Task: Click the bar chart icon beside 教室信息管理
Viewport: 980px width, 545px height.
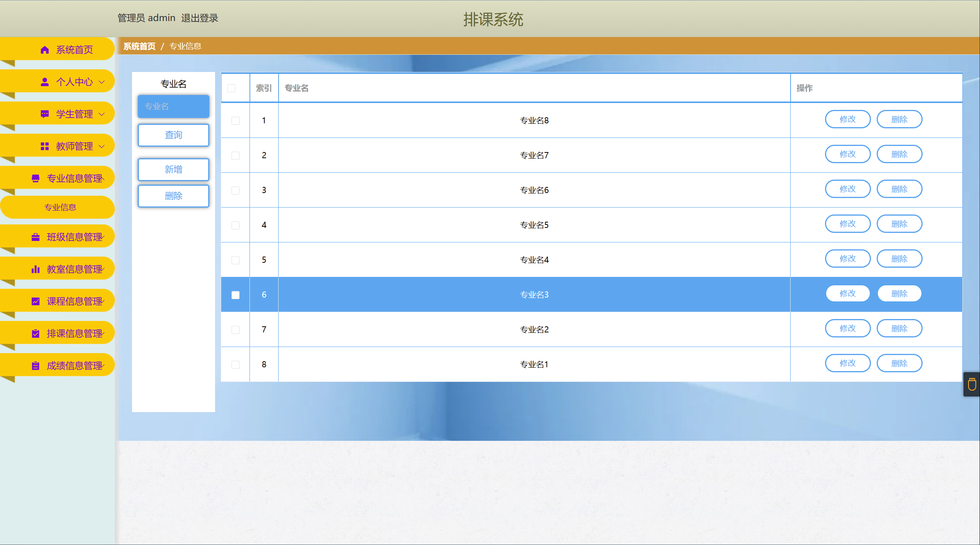Action: [36, 269]
